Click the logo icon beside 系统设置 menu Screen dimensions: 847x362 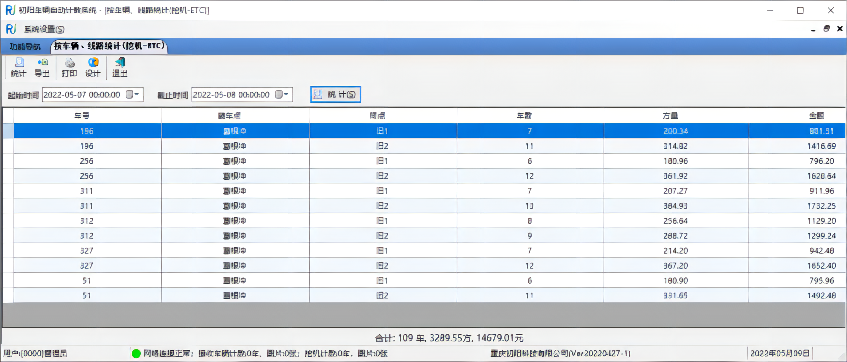(x=10, y=29)
